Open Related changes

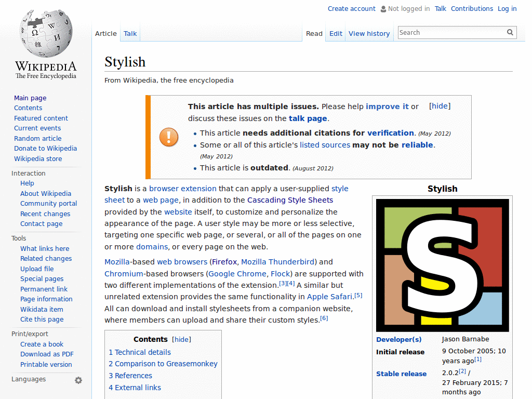point(46,259)
